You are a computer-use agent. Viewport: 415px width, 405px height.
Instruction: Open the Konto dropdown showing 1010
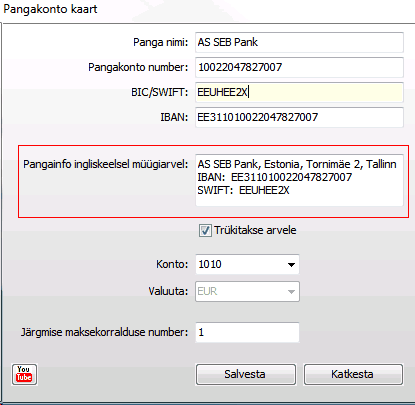247,264
